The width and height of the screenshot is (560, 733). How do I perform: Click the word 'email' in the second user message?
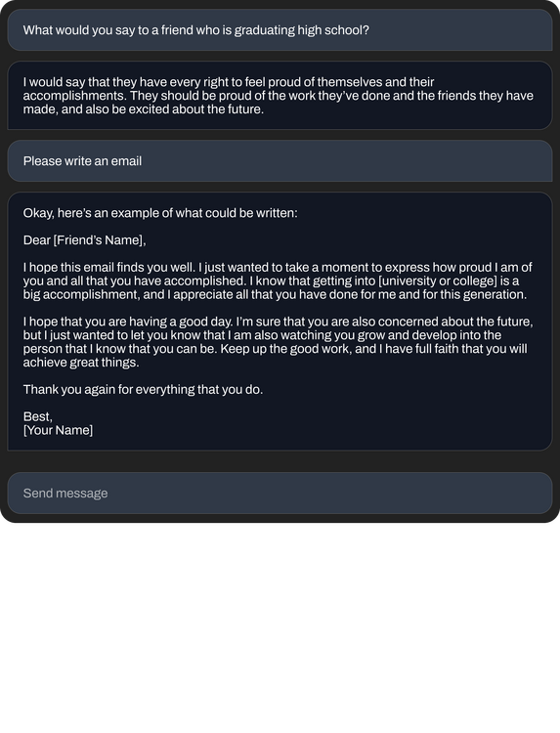(x=126, y=161)
